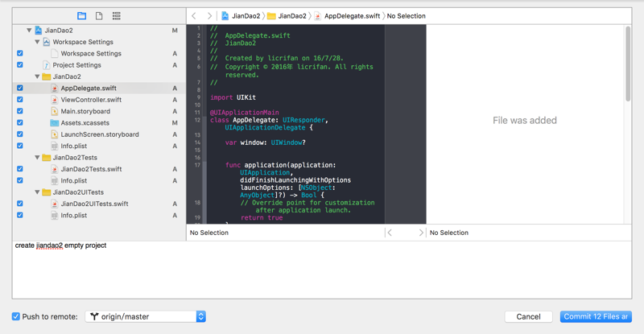Click the Main.storyboard file icon
644x334 pixels.
click(x=54, y=111)
